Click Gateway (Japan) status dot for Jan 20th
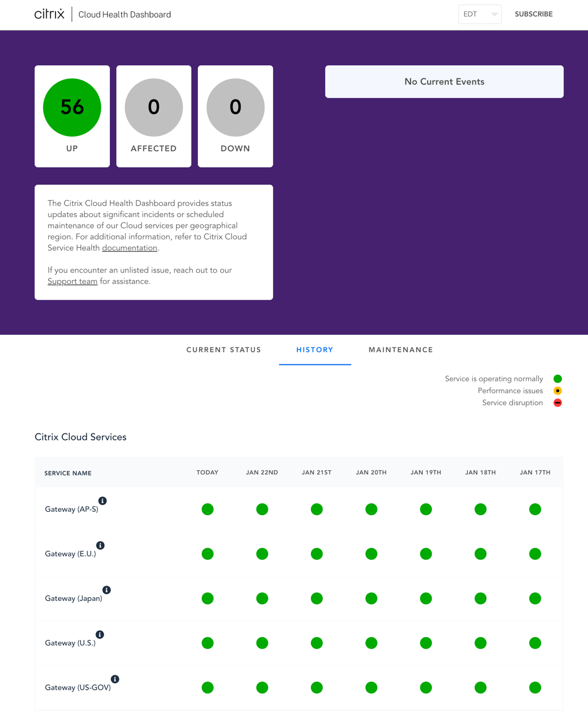 pos(371,598)
